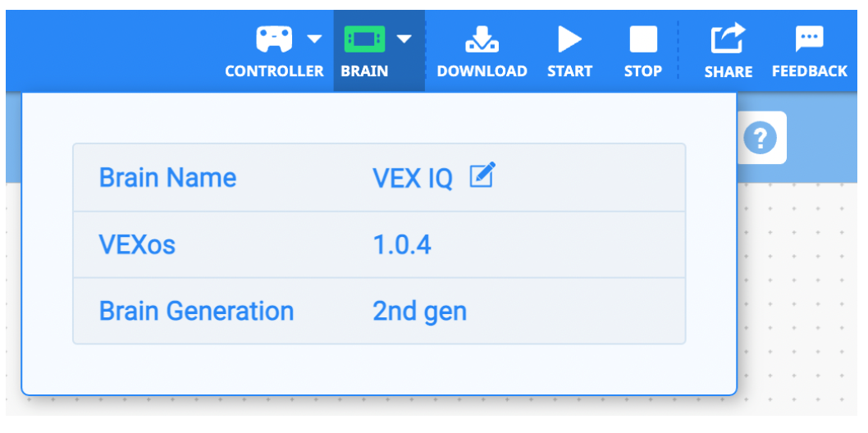
Task: Collapse the Brain dropdown arrow
Action: pyautogui.click(x=404, y=39)
